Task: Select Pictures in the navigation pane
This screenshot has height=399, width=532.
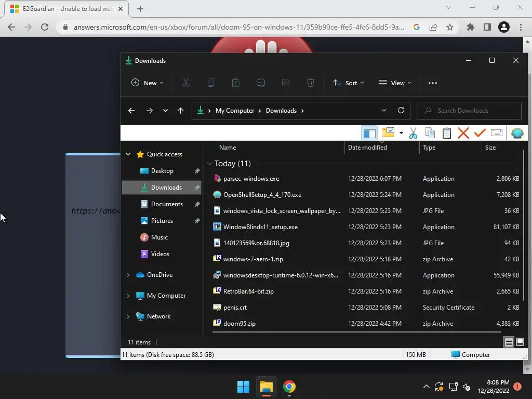Action: coord(162,220)
